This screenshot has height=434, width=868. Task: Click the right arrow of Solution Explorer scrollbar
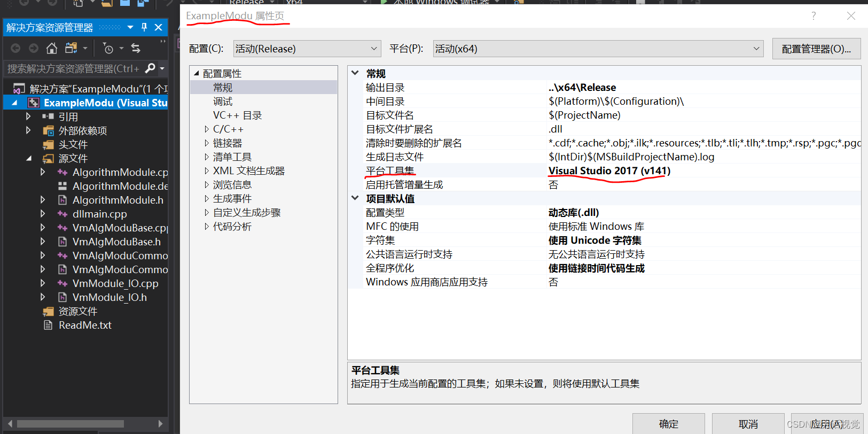coord(160,424)
